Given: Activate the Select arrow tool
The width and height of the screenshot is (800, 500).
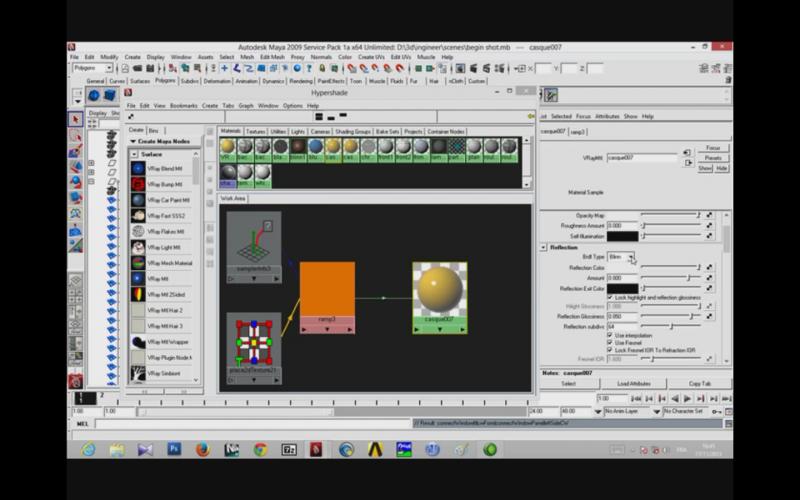Looking at the screenshot, I should (76, 119).
